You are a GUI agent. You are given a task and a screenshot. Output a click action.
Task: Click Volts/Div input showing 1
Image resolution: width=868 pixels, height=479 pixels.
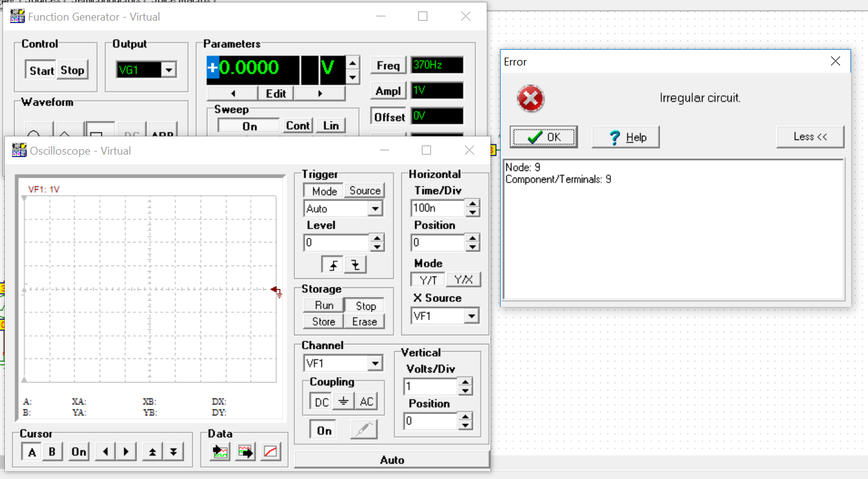430,387
